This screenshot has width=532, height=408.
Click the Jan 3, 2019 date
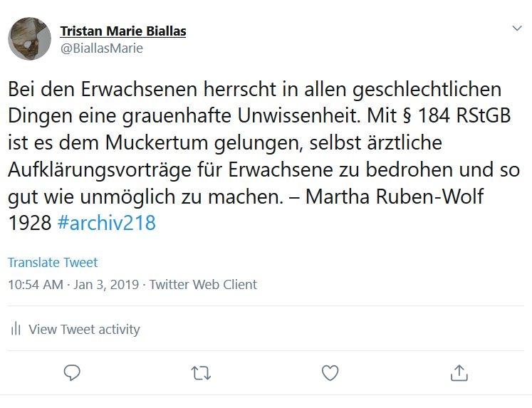[x=106, y=284]
